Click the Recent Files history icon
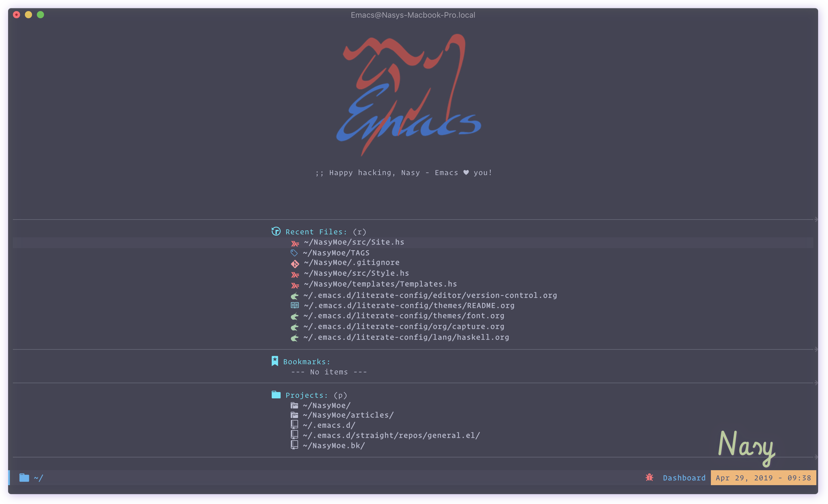 tap(276, 231)
